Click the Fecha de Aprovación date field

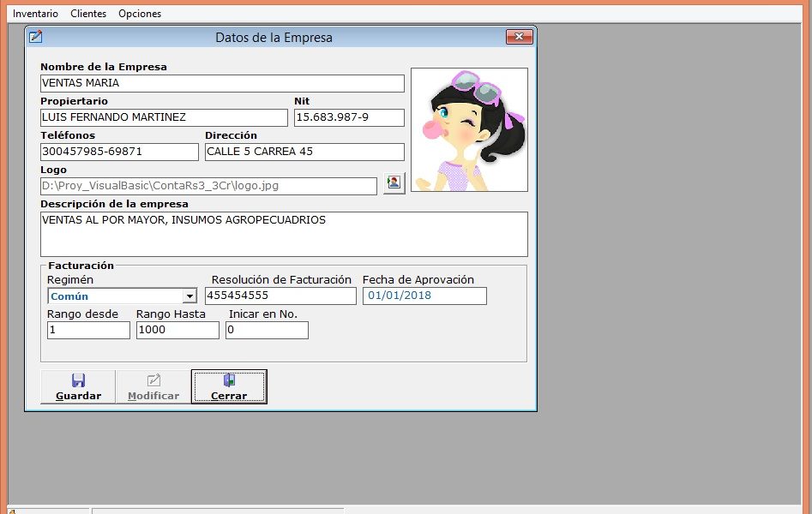pos(424,296)
